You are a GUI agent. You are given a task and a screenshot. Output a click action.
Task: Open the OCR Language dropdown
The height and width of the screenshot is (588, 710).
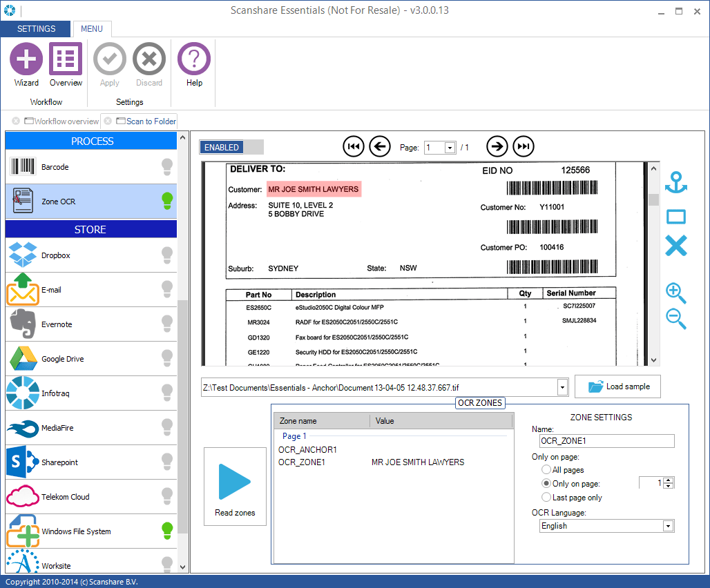(x=668, y=526)
